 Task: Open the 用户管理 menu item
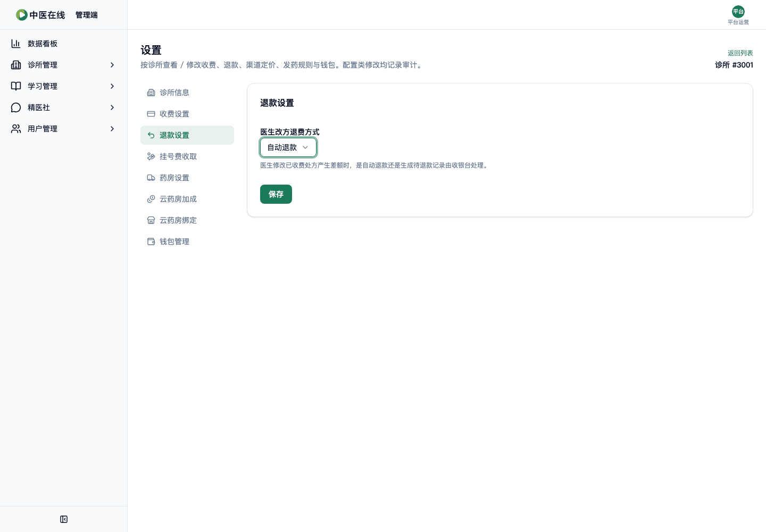(x=64, y=129)
